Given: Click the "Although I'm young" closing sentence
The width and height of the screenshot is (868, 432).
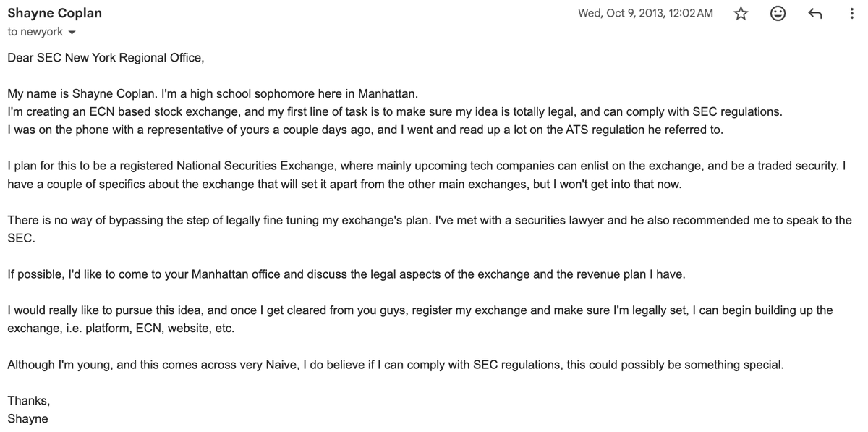Looking at the screenshot, I should pos(396,365).
